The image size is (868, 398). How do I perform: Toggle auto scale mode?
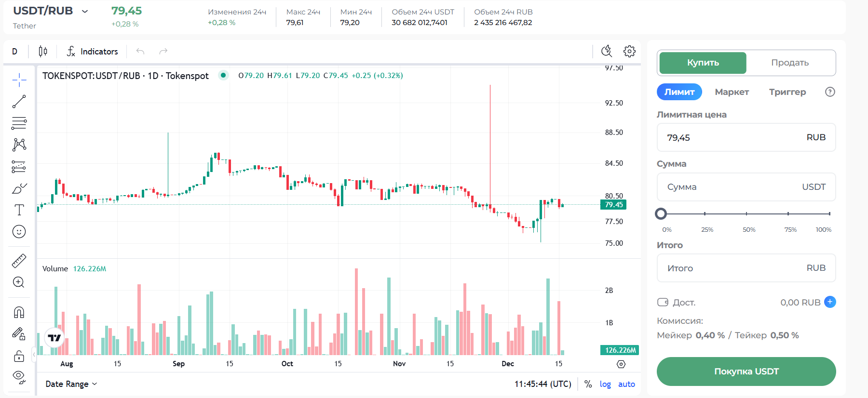(626, 384)
